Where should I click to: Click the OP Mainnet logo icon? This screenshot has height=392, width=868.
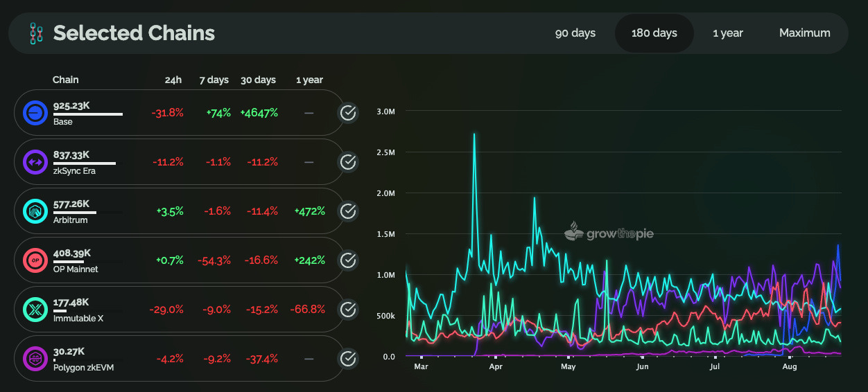pos(35,260)
